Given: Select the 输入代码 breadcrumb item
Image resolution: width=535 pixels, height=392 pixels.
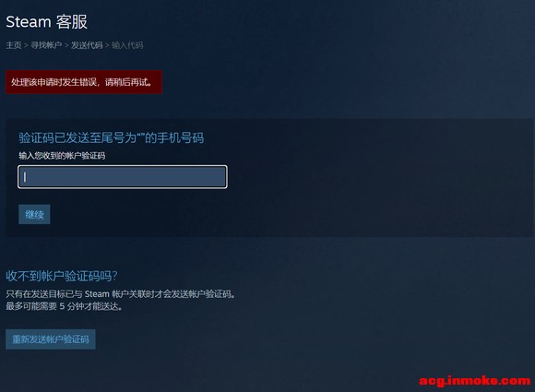Looking at the screenshot, I should pyautogui.click(x=127, y=45).
